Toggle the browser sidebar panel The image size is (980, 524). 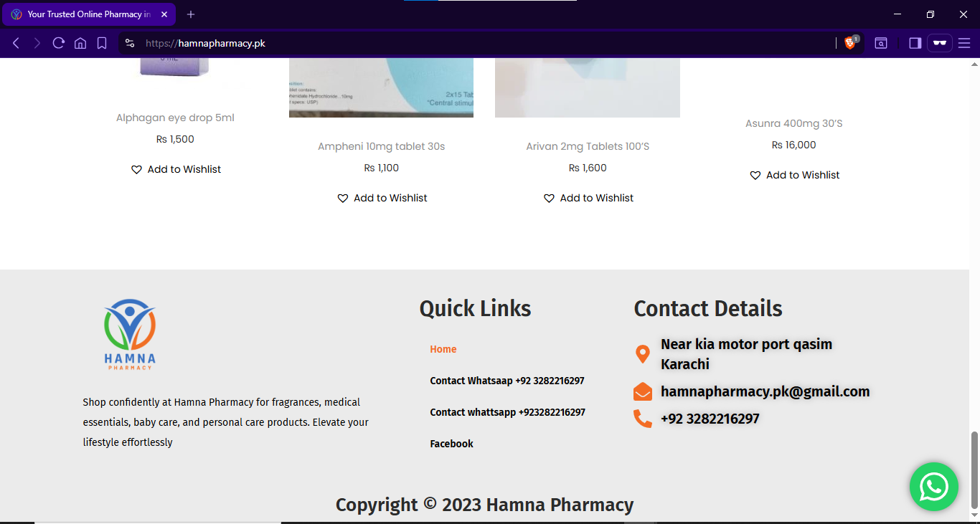(915, 43)
